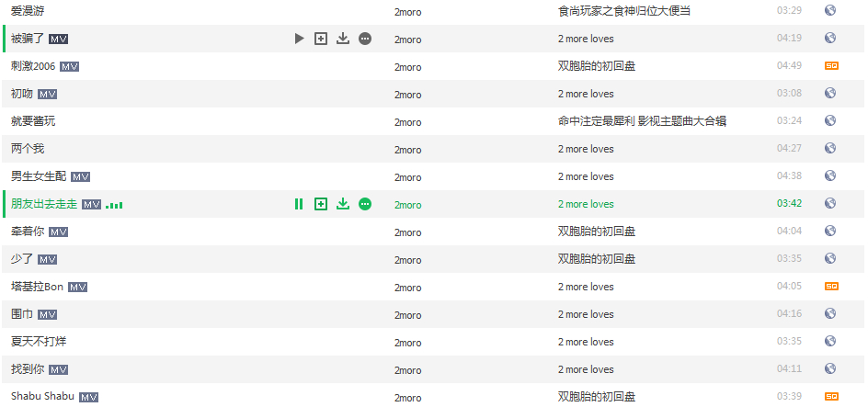This screenshot has width=868, height=407.
Task: Open the MV badge beside 初吻
Action: (47, 95)
